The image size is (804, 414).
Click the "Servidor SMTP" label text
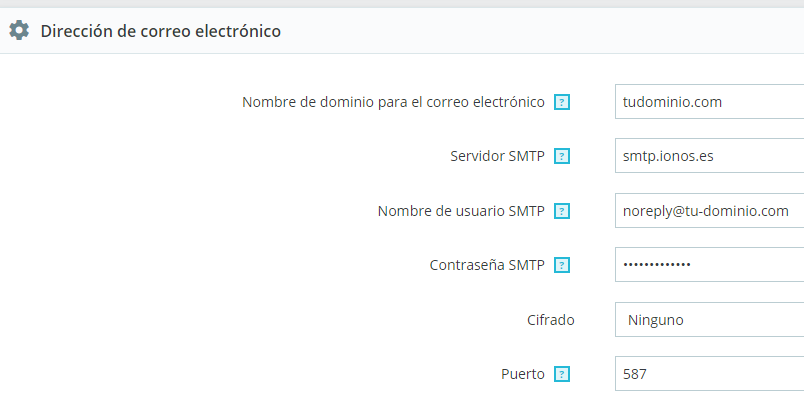[x=497, y=157]
